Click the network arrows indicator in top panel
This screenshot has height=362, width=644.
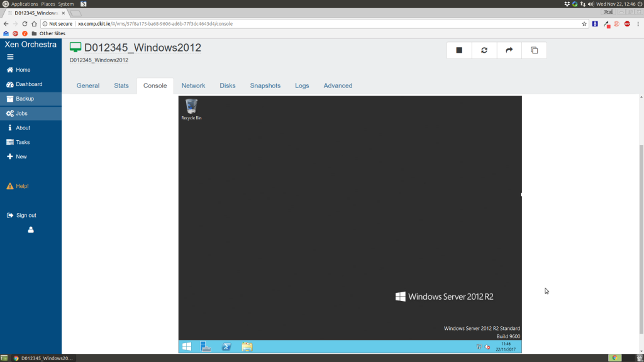[582, 4]
